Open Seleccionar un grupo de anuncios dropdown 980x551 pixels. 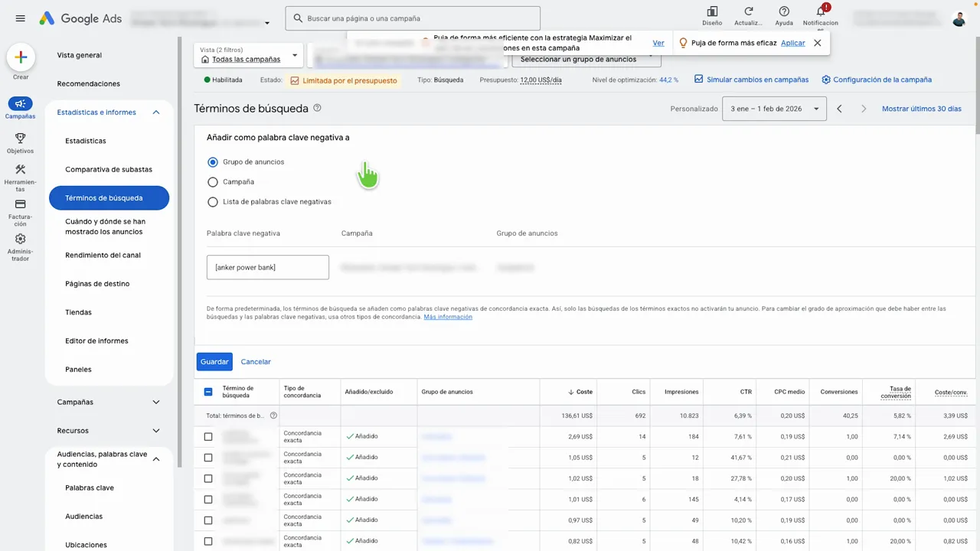point(586,59)
